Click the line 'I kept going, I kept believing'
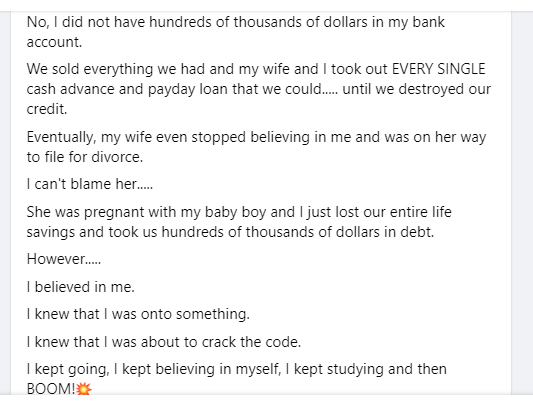 click(x=237, y=369)
